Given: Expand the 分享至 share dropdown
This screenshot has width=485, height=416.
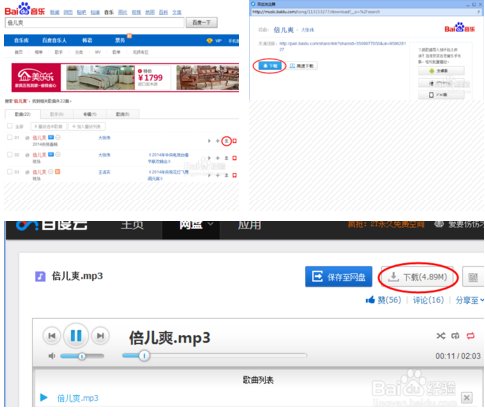Looking at the screenshot, I should pos(469,300).
